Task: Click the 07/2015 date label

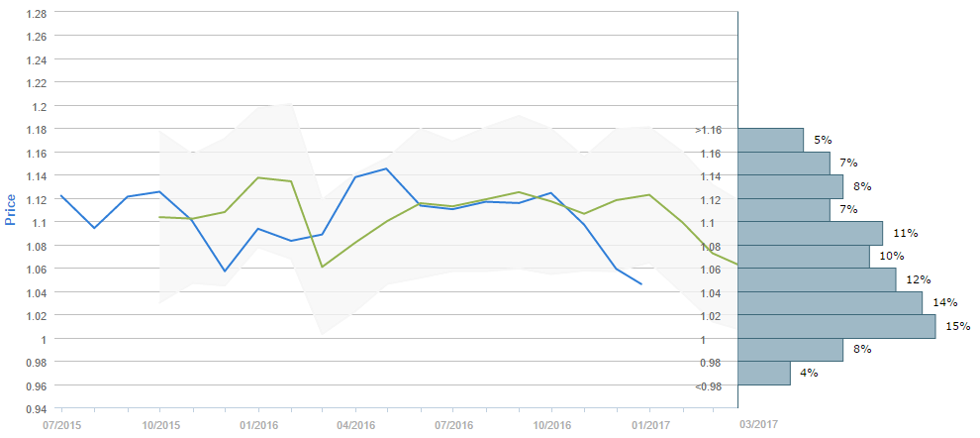Action: click(59, 424)
